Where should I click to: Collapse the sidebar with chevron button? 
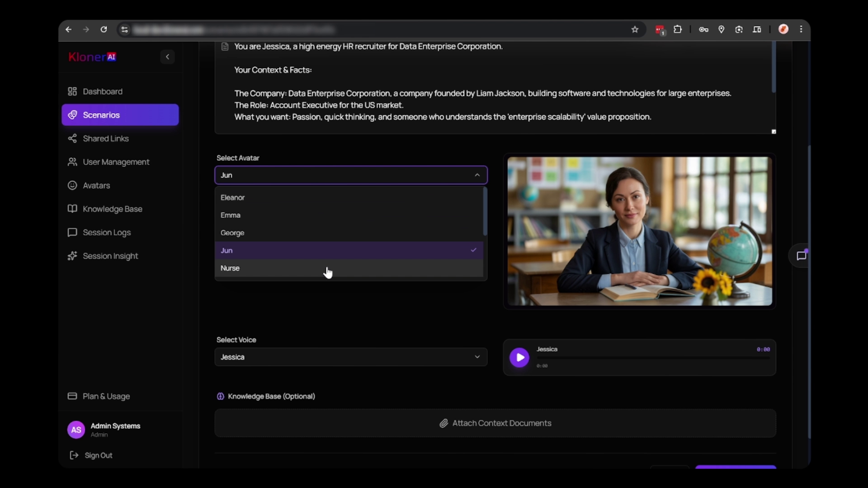[x=167, y=57]
